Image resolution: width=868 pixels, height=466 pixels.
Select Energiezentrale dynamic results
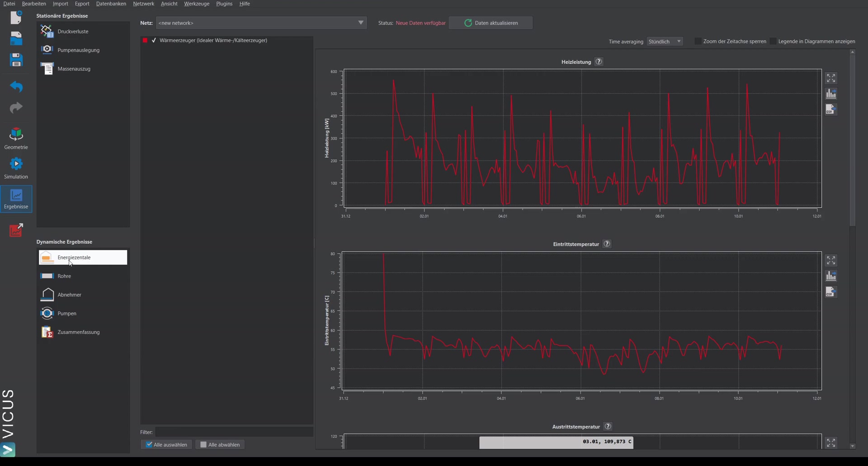point(83,257)
